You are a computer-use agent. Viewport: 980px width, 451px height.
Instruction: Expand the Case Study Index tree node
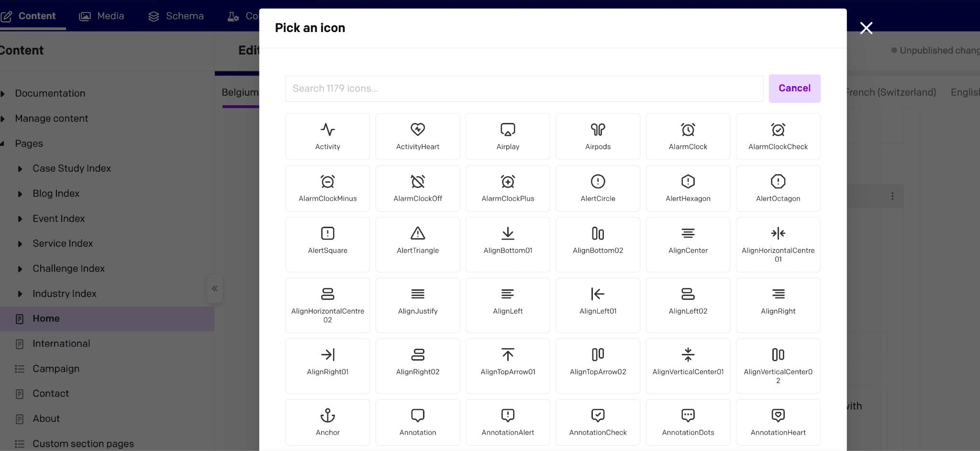pyautogui.click(x=20, y=169)
